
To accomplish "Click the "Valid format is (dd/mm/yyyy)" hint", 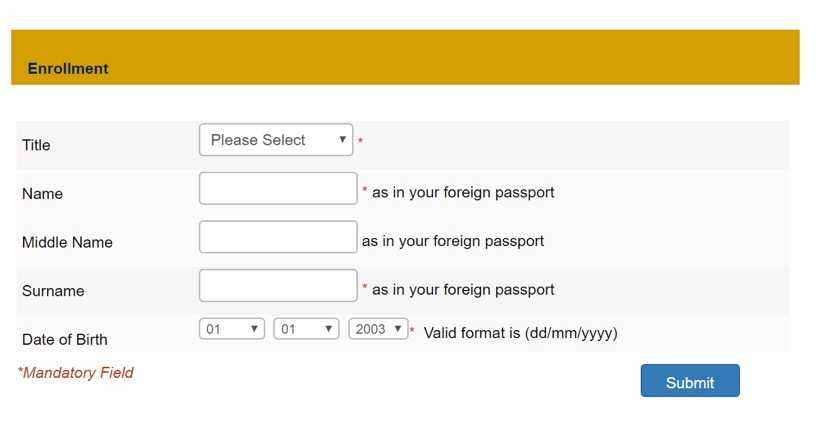I will [520, 333].
